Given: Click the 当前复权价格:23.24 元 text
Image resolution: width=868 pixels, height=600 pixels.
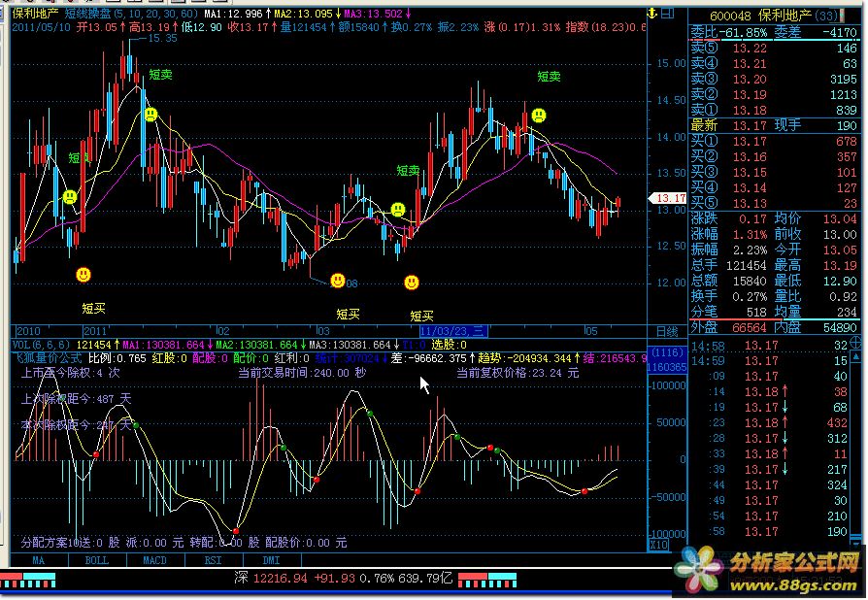Looking at the screenshot, I should tap(517, 373).
